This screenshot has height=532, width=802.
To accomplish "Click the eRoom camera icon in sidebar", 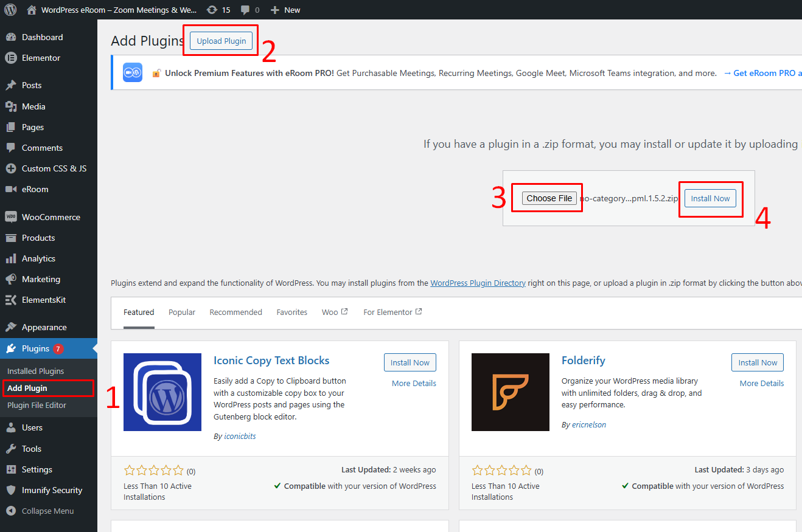I will (11, 189).
